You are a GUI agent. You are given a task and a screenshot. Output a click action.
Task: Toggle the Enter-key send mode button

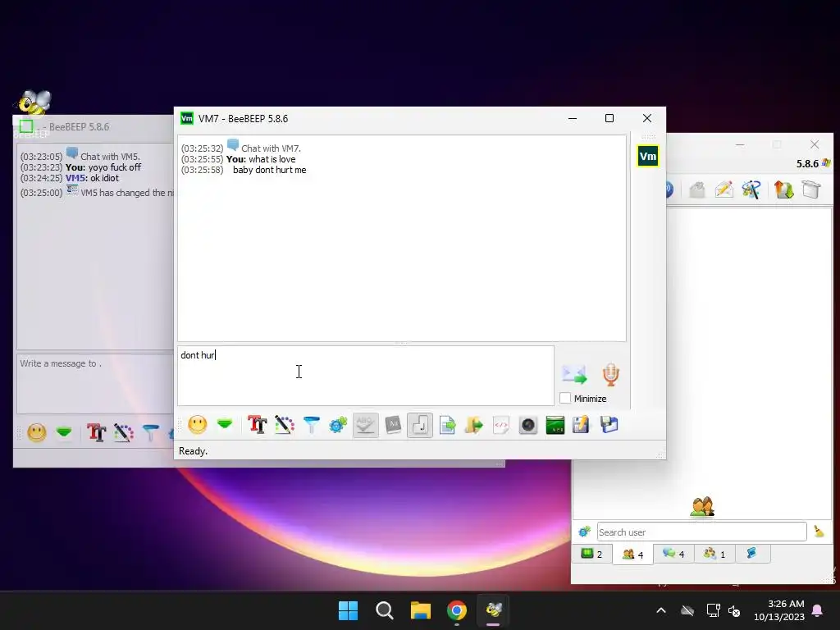coord(420,425)
